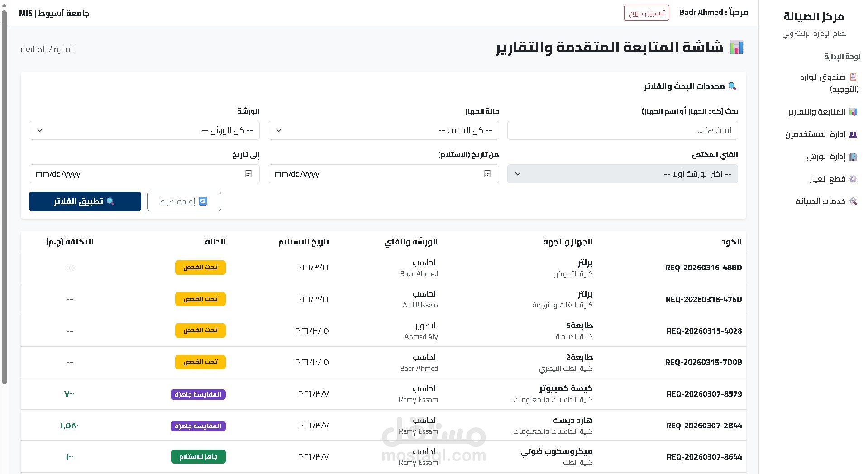Click the refresh icon in إعادة ضبط button

pos(203,201)
